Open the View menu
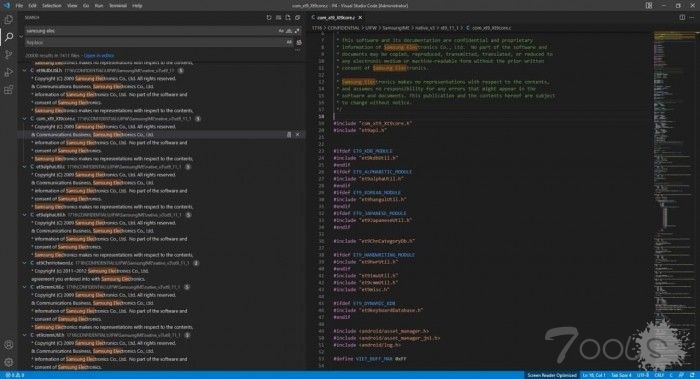The height and width of the screenshot is (379, 700). (72, 6)
